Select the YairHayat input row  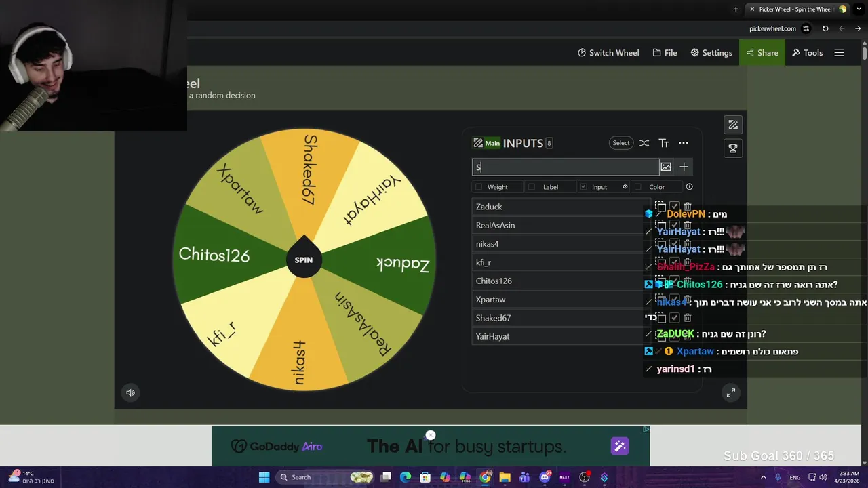coord(561,336)
